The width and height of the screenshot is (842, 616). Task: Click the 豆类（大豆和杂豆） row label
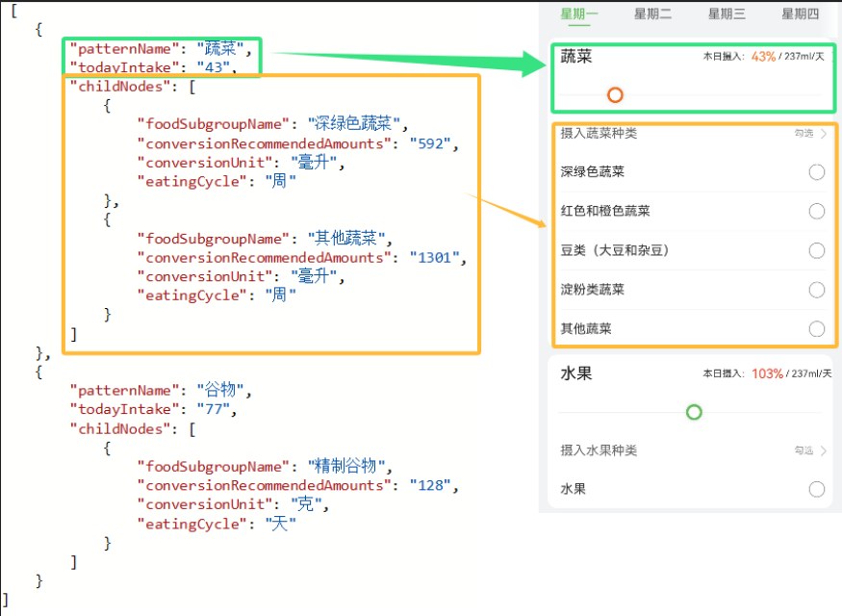(615, 250)
